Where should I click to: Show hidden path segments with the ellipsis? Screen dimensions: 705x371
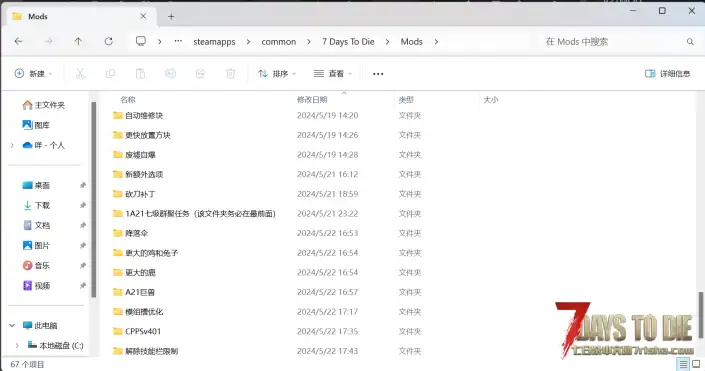(x=178, y=41)
